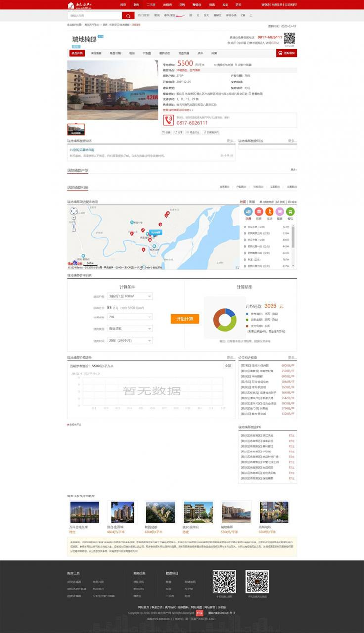Click the 免费注册 register link

(277, 4)
